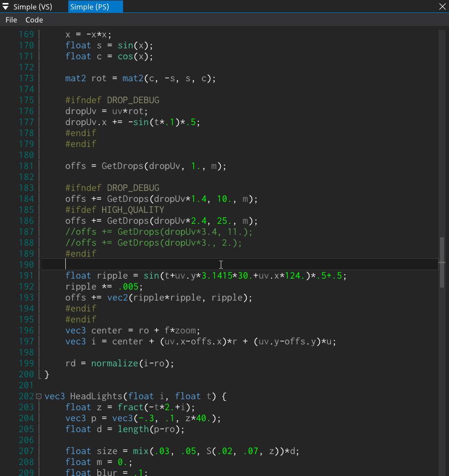449x476 pixels.
Task: Click line number 202
Action: 26,396
